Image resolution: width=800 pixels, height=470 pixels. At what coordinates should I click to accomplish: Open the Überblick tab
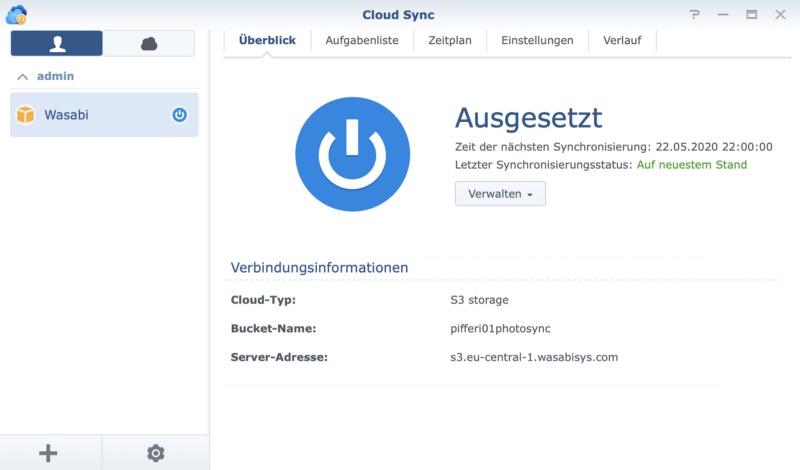(267, 40)
